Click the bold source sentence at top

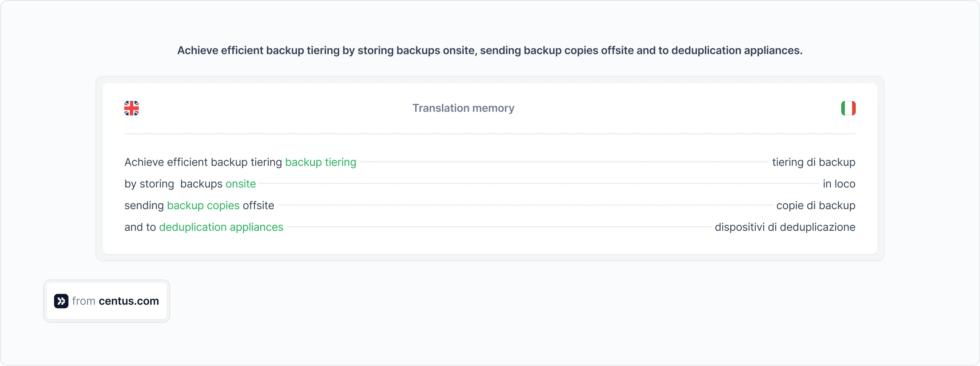pos(490,50)
